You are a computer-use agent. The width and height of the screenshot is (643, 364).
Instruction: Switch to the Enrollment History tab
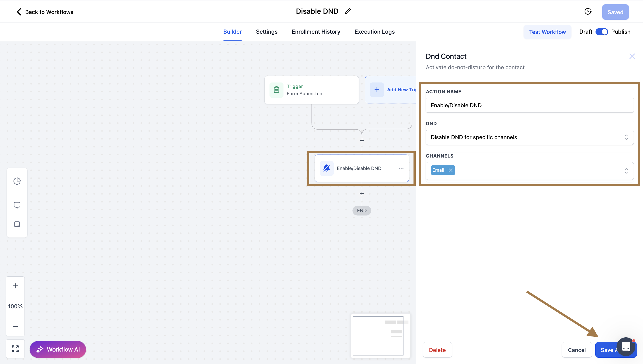(x=316, y=32)
